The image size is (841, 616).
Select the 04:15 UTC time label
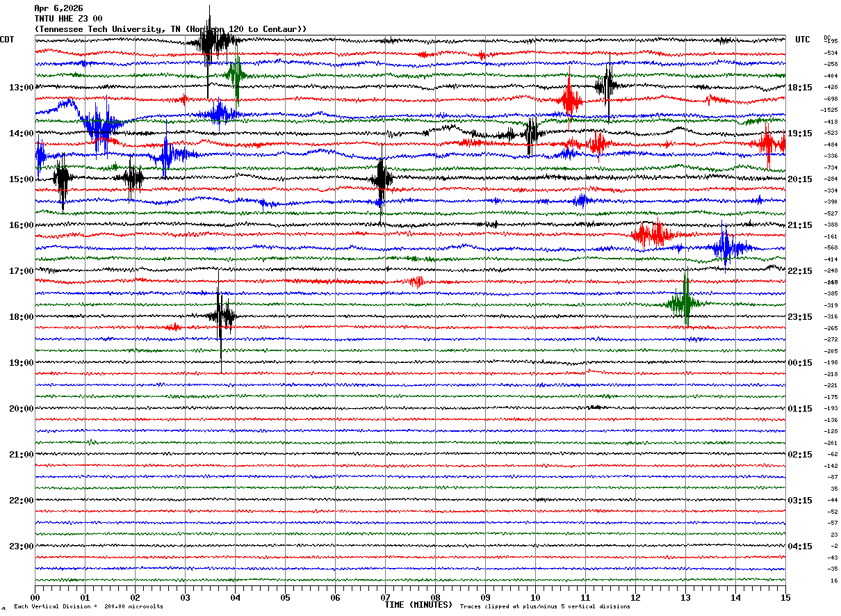(799, 546)
